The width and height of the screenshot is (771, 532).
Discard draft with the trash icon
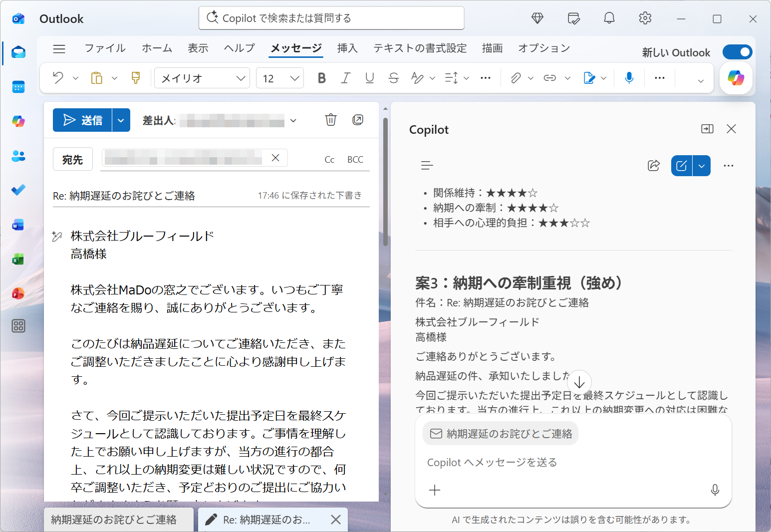(331, 120)
